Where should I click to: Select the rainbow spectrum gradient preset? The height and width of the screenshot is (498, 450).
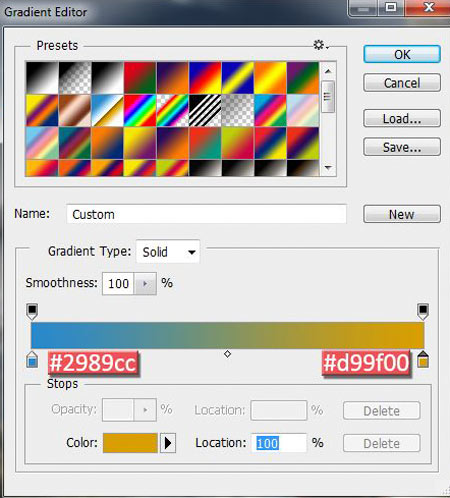click(x=140, y=110)
